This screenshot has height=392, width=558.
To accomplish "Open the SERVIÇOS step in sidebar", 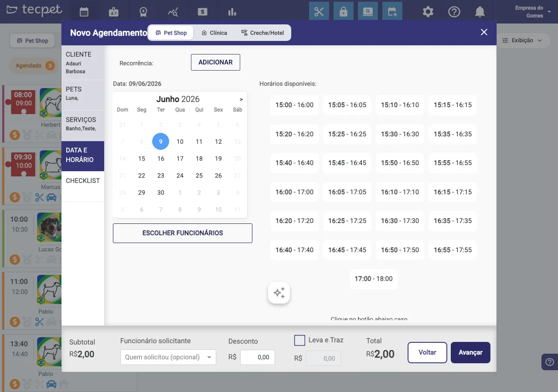I will [83, 125].
